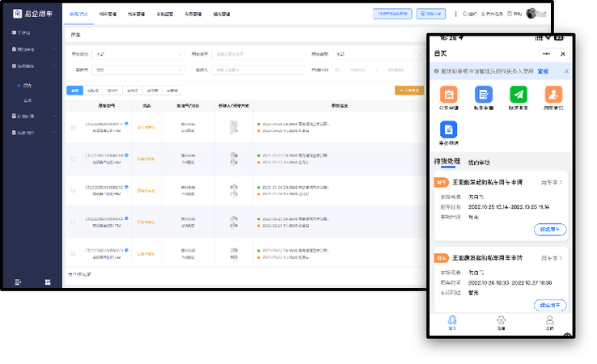Switch to the second top navigation tab
The image size is (597, 364).
pyautogui.click(x=108, y=14)
